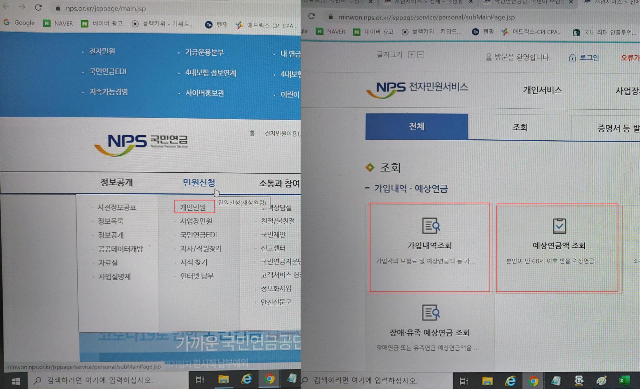Select 공공데이터개방 in the dropdown menu
Screen dimensions: 640x389
[120, 249]
